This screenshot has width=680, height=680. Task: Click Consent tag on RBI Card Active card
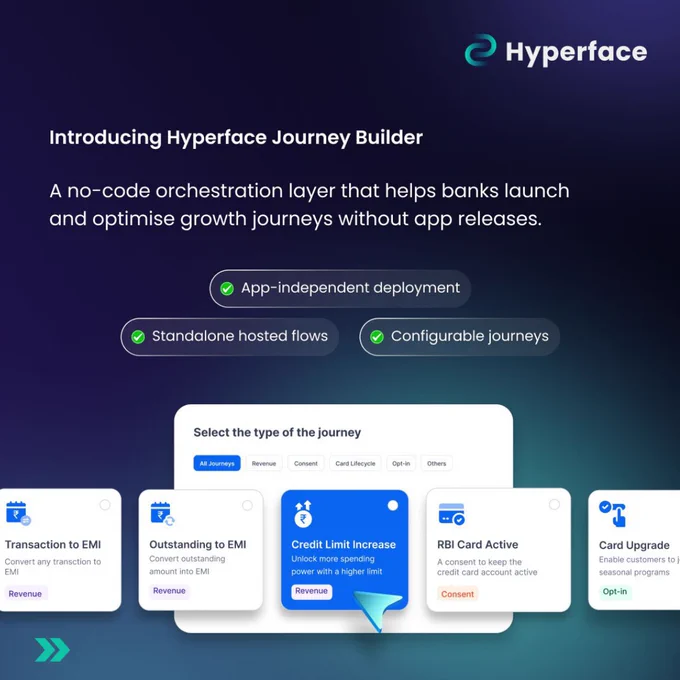click(x=458, y=594)
